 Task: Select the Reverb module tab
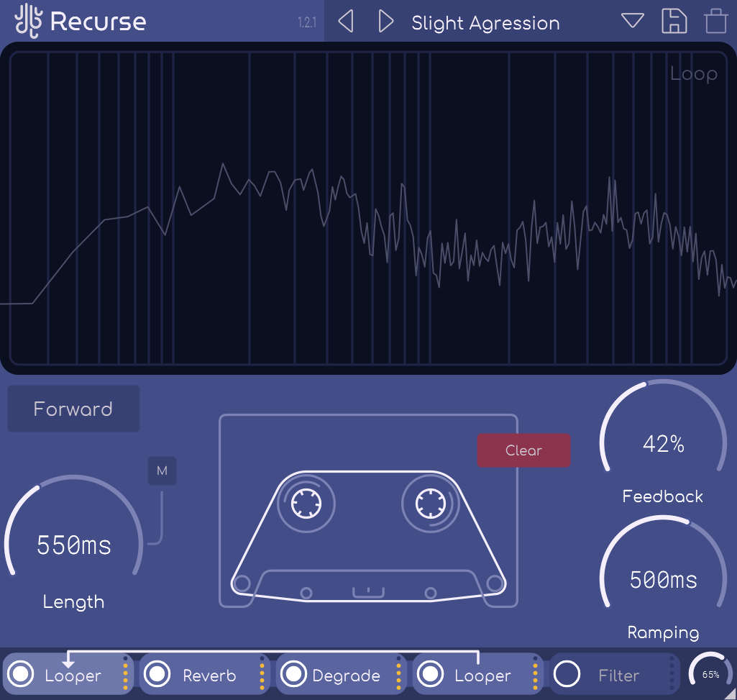pyautogui.click(x=205, y=673)
